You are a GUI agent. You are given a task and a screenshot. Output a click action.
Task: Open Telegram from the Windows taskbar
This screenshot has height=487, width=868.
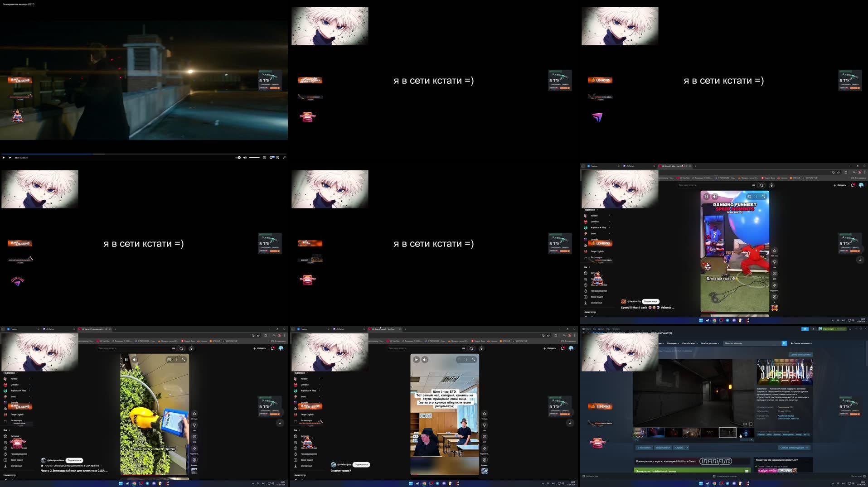coord(727,483)
